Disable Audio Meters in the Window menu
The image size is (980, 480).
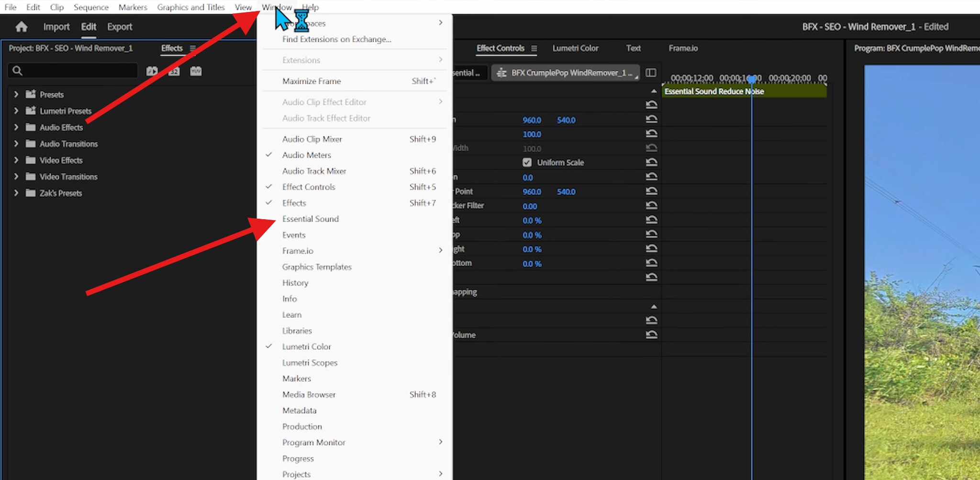click(306, 155)
